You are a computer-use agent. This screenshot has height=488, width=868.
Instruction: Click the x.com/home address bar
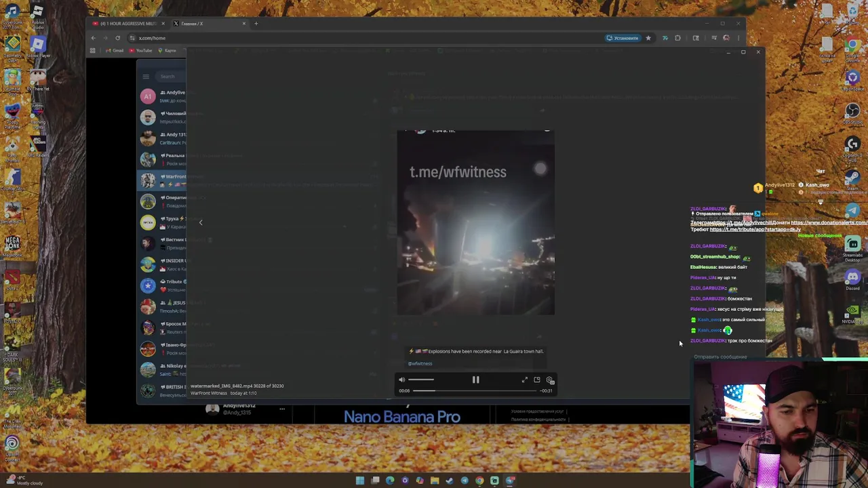point(366,38)
